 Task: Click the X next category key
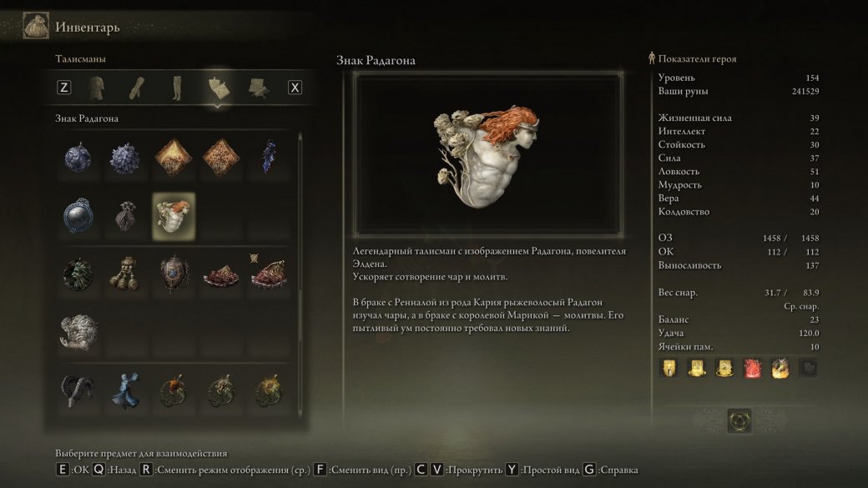pyautogui.click(x=295, y=88)
